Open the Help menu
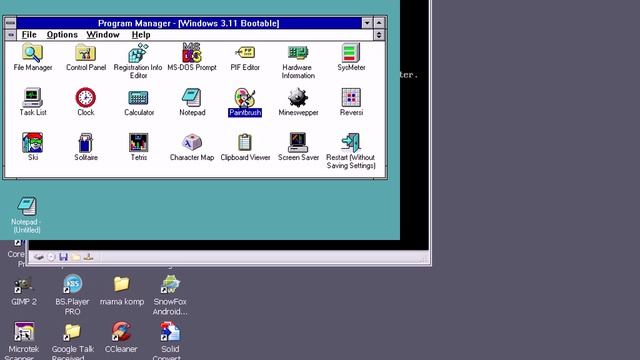The width and height of the screenshot is (640, 360). [x=141, y=35]
